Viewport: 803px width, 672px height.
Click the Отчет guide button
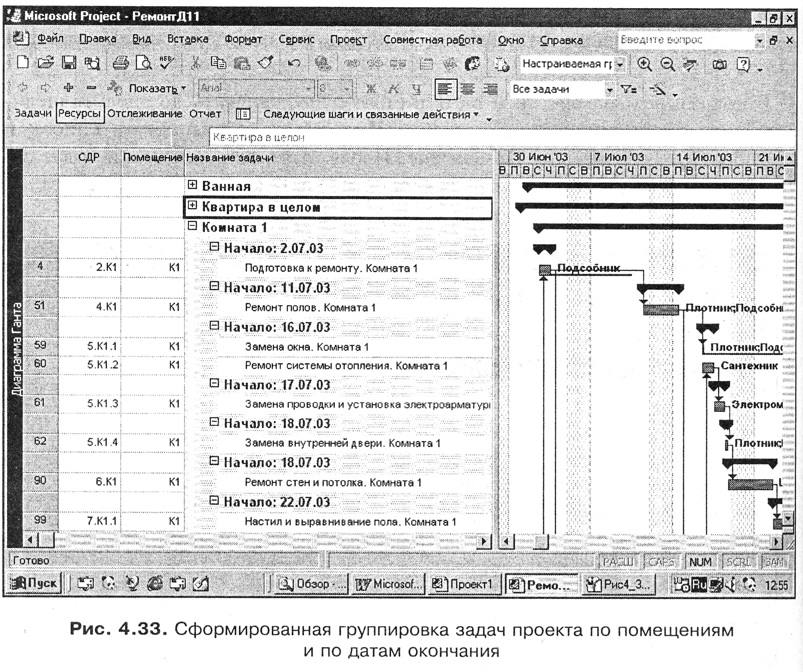click(205, 114)
